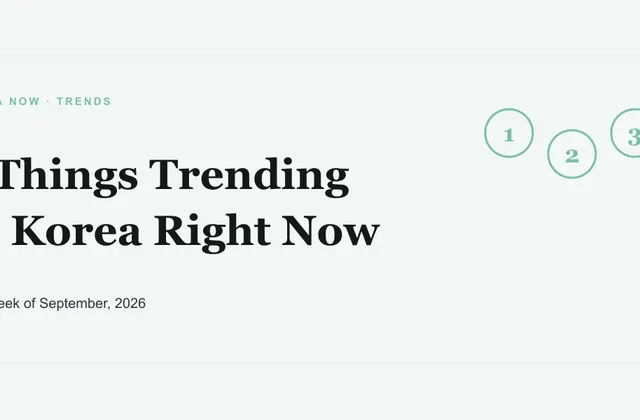
Task: Click the word Things in the headline
Action: [x=69, y=174]
